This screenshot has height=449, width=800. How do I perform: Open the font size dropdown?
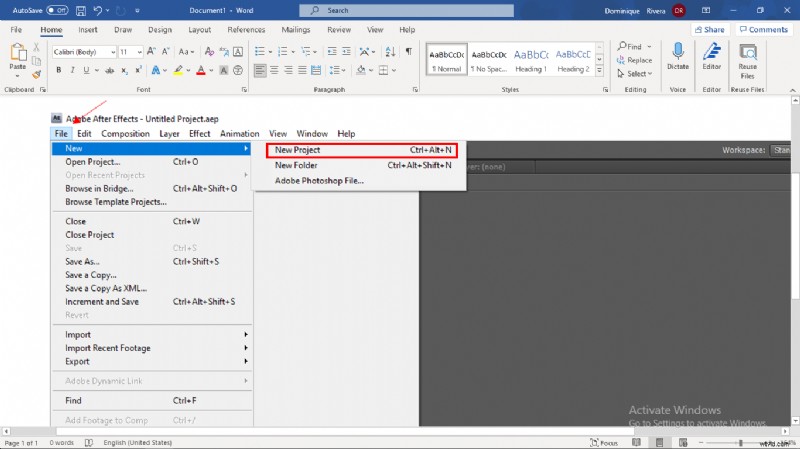(x=131, y=51)
